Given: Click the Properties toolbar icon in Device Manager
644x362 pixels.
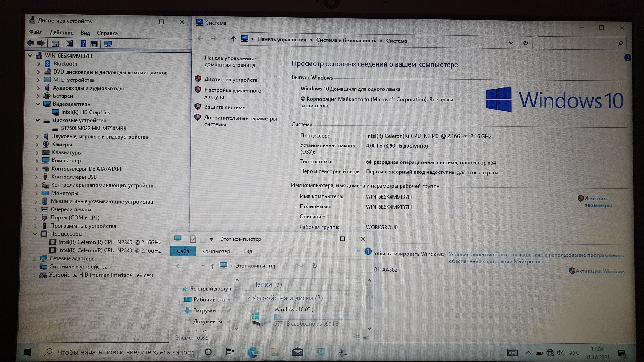Looking at the screenshot, I should (69, 44).
